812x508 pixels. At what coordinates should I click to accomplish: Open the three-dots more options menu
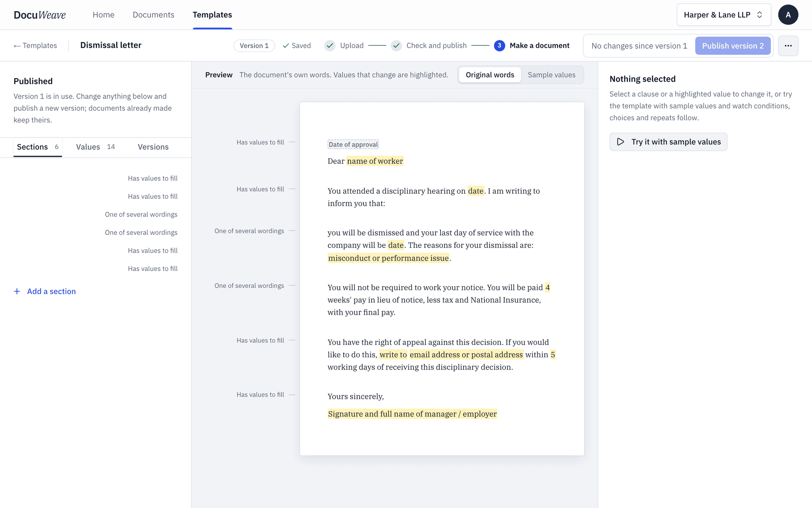tap(788, 46)
